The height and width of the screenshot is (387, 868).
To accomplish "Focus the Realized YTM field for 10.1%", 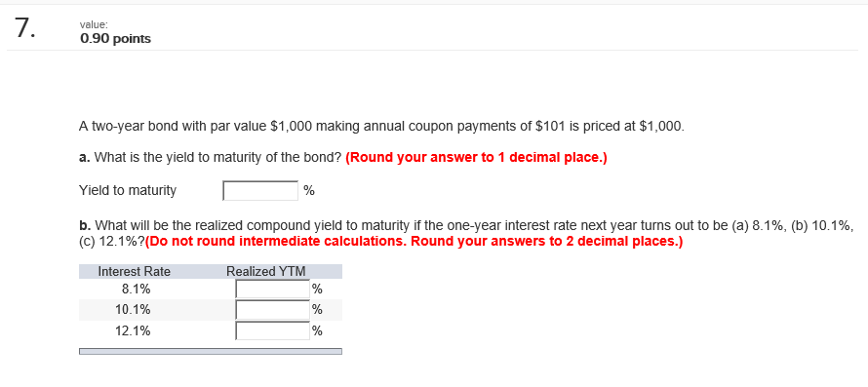I will point(273,310).
